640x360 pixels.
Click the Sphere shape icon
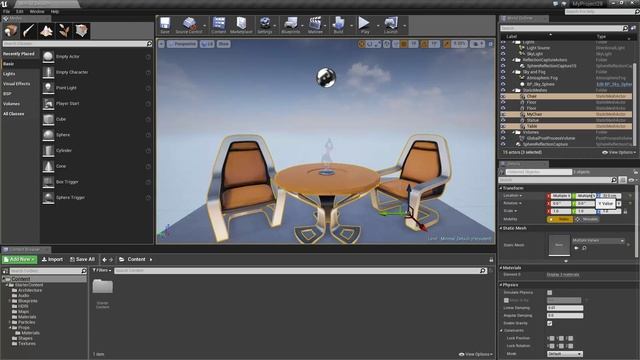pos(48,135)
